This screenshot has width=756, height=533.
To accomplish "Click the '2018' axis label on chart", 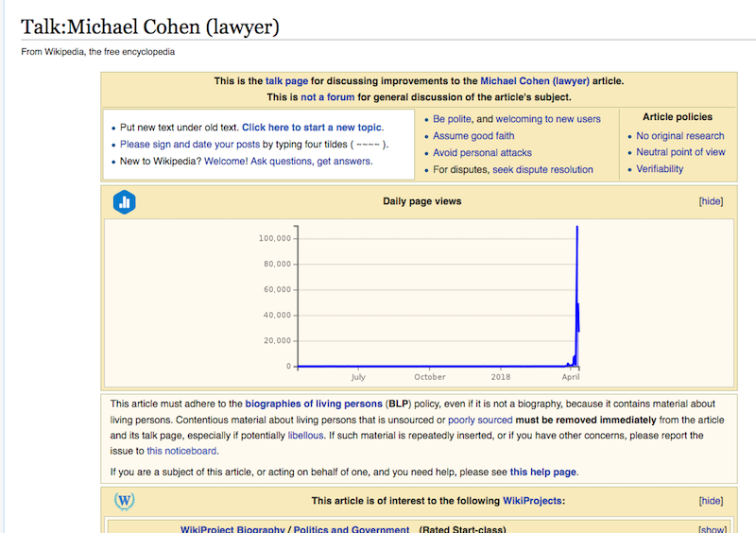I will (x=501, y=377).
